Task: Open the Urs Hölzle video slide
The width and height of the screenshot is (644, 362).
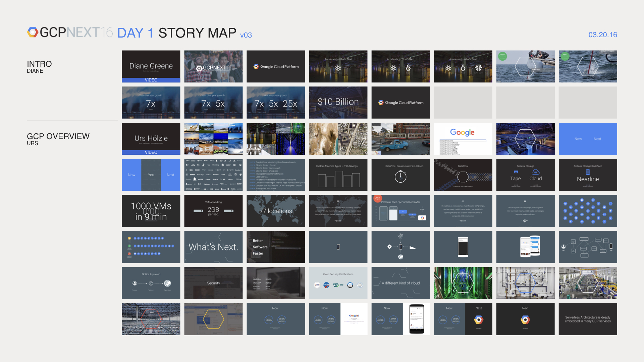Action: click(151, 138)
